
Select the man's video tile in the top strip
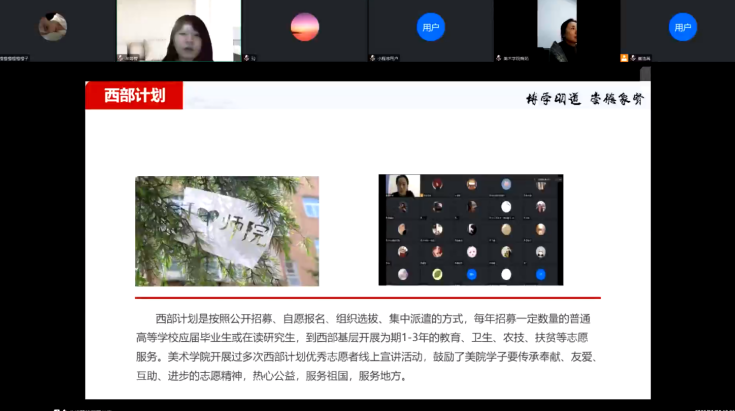tap(556, 30)
